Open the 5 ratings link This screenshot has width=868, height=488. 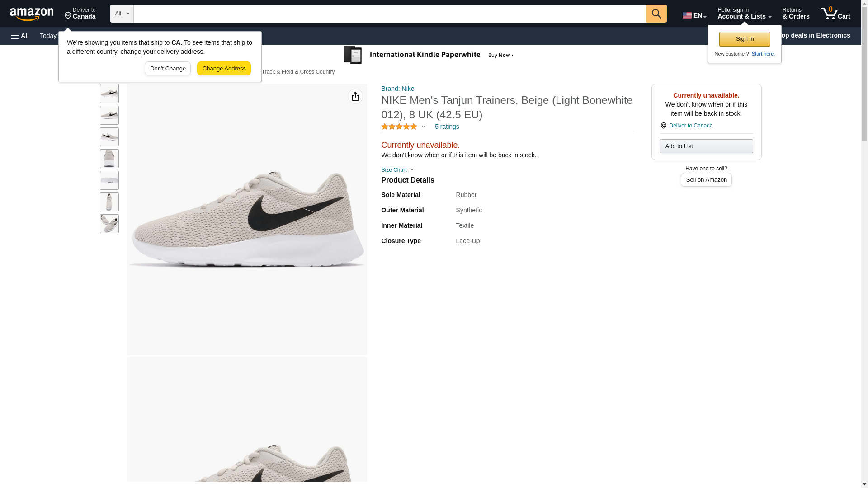pos(447,127)
